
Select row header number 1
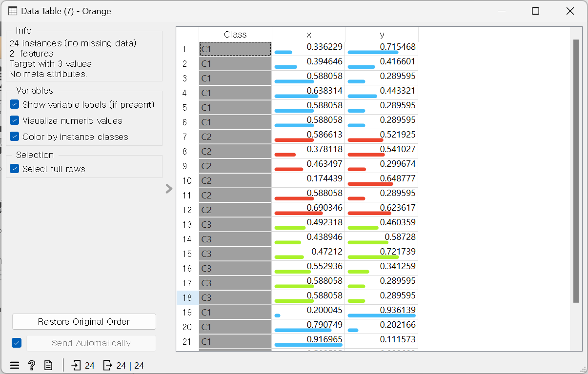[187, 49]
